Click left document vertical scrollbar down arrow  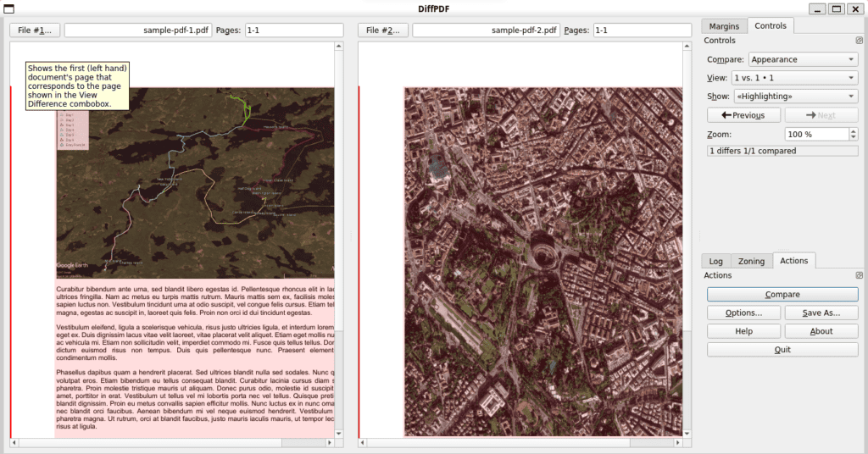(x=339, y=434)
